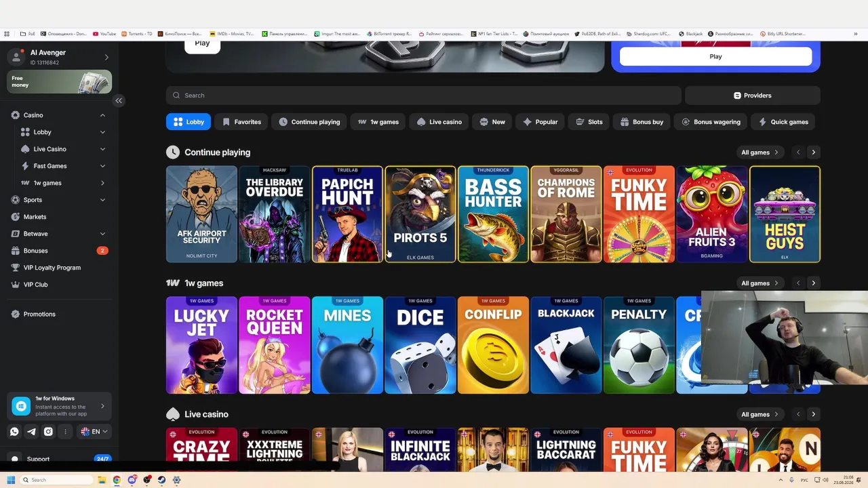Screen dimensions: 868x488
Task: Expand the Fast Games submenu
Action: pos(102,166)
